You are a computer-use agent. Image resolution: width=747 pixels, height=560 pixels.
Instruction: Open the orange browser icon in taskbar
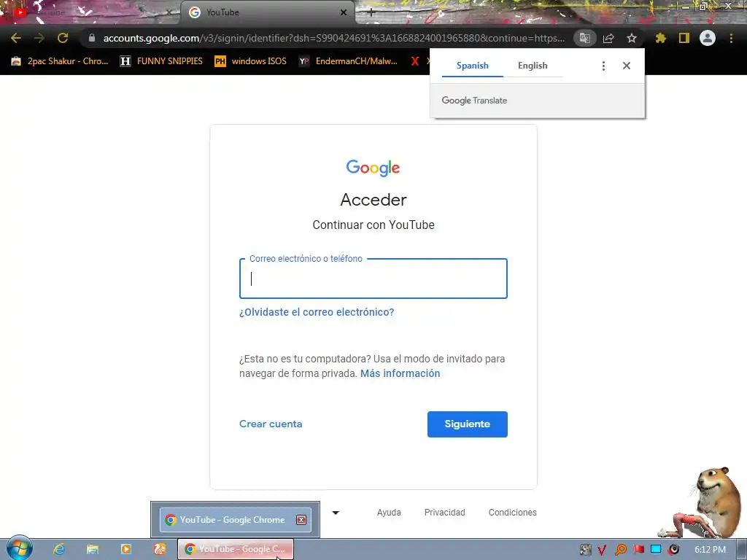[160, 549]
